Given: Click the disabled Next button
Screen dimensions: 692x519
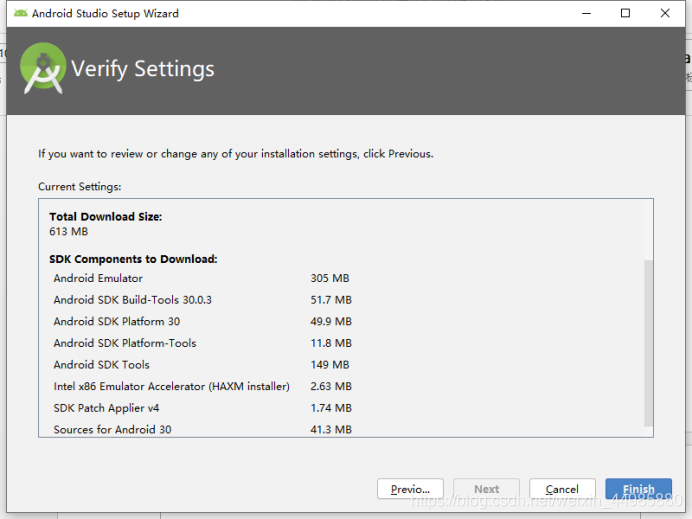Looking at the screenshot, I should [486, 489].
